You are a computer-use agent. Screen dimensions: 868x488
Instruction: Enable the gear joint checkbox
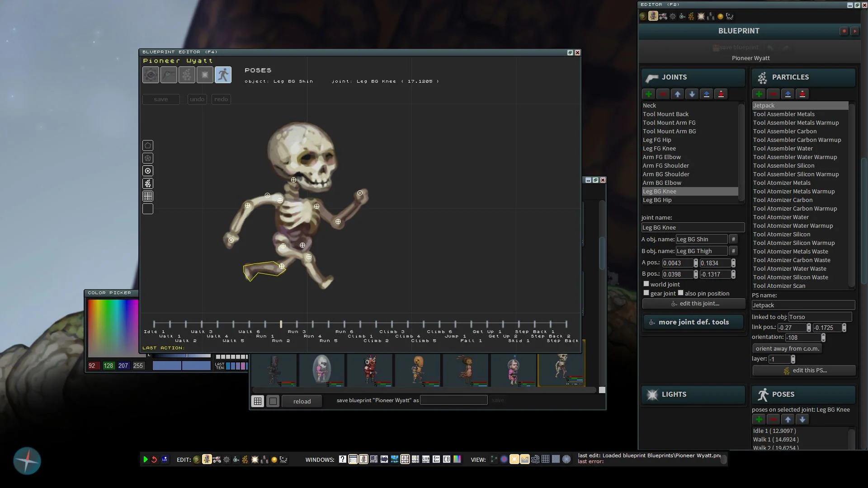pyautogui.click(x=646, y=293)
